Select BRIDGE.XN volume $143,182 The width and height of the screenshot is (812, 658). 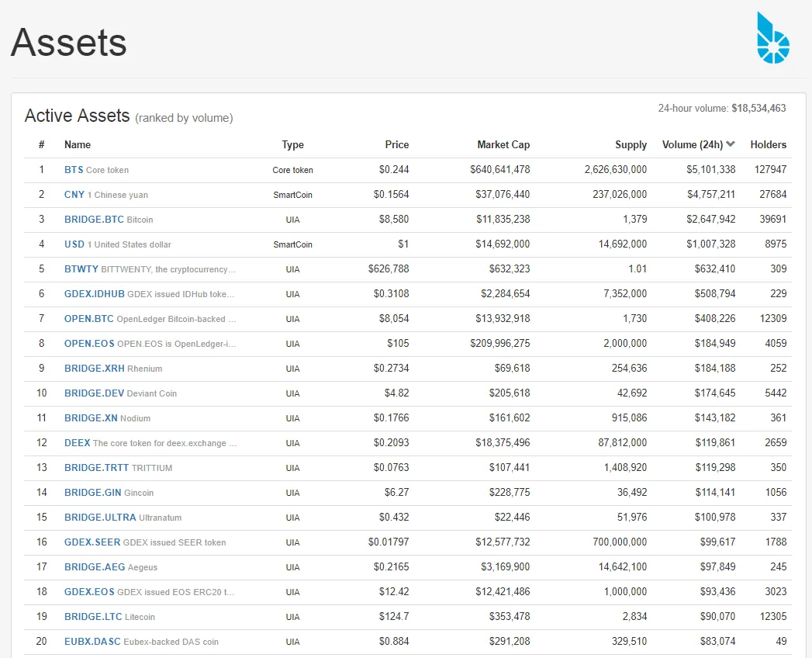[x=714, y=418]
